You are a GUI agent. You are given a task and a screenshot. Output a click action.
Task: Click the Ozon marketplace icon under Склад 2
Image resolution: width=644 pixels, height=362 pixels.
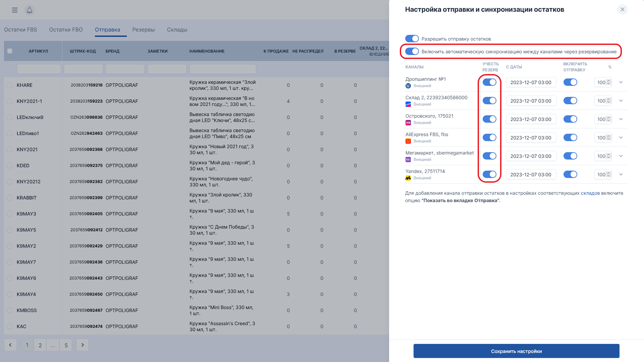[408, 104]
